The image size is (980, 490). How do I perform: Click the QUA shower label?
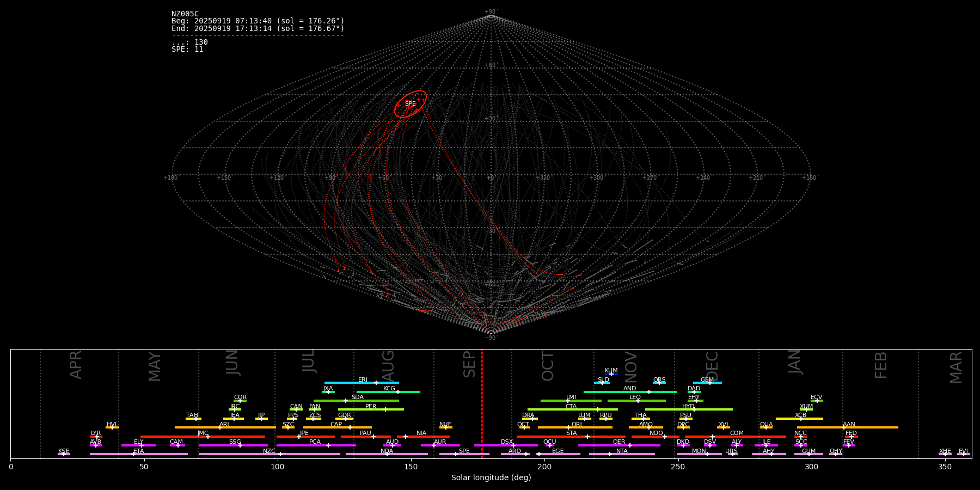(x=767, y=424)
